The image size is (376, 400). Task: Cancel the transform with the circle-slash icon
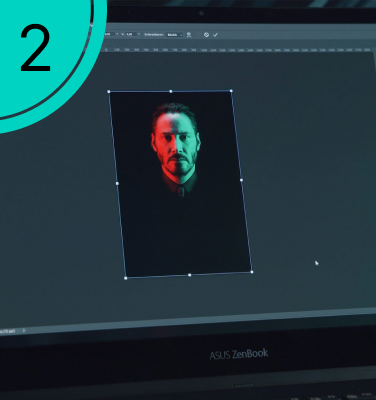click(x=206, y=35)
